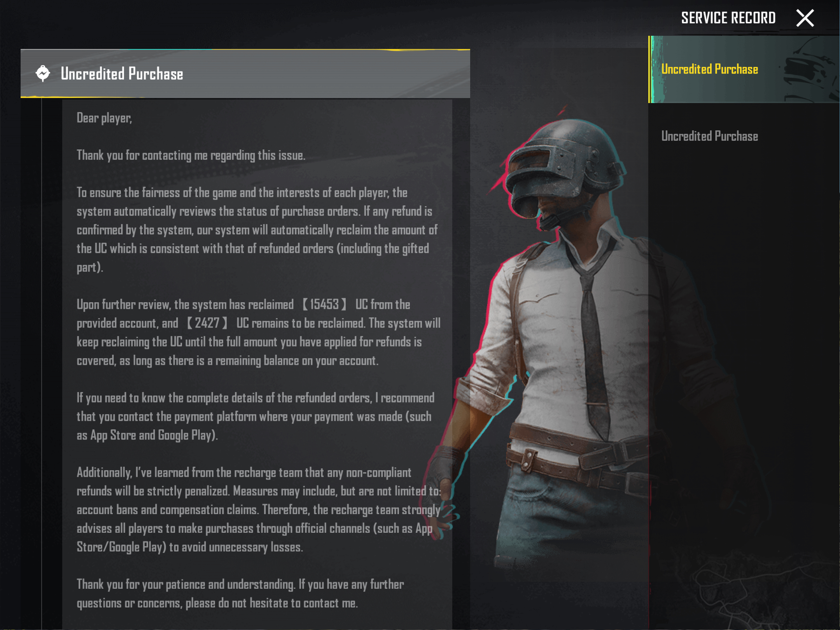Click the 'Additionally, I've learned' paragraph

point(259,509)
